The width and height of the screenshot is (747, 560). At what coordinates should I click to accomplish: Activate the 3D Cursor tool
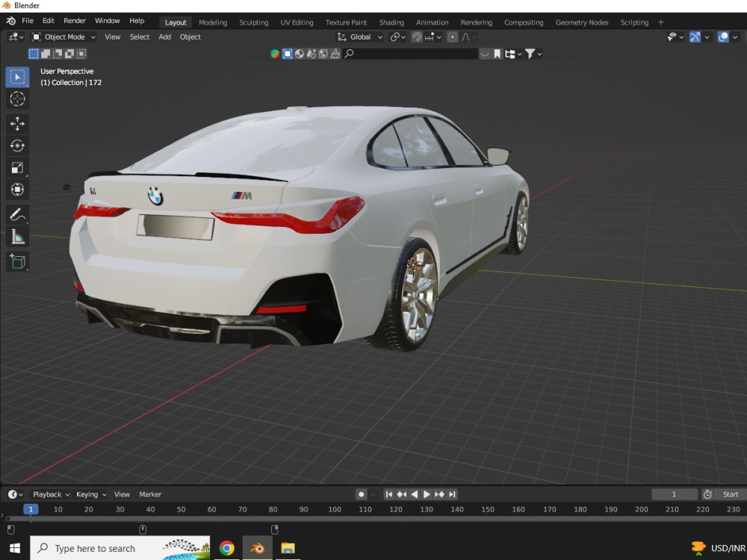coord(17,99)
